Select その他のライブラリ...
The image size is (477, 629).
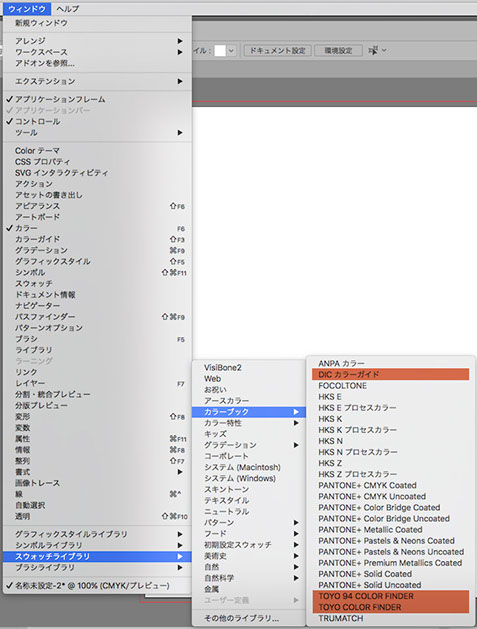[249, 618]
